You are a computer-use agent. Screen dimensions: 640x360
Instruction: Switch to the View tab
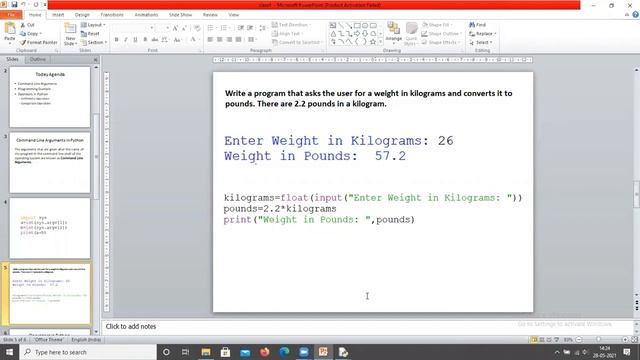pyautogui.click(x=233, y=15)
